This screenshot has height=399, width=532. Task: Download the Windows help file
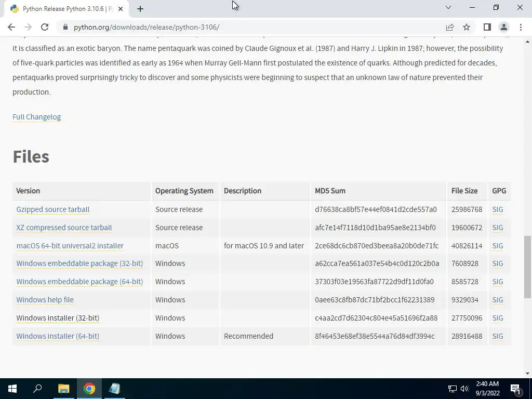pyautogui.click(x=45, y=300)
